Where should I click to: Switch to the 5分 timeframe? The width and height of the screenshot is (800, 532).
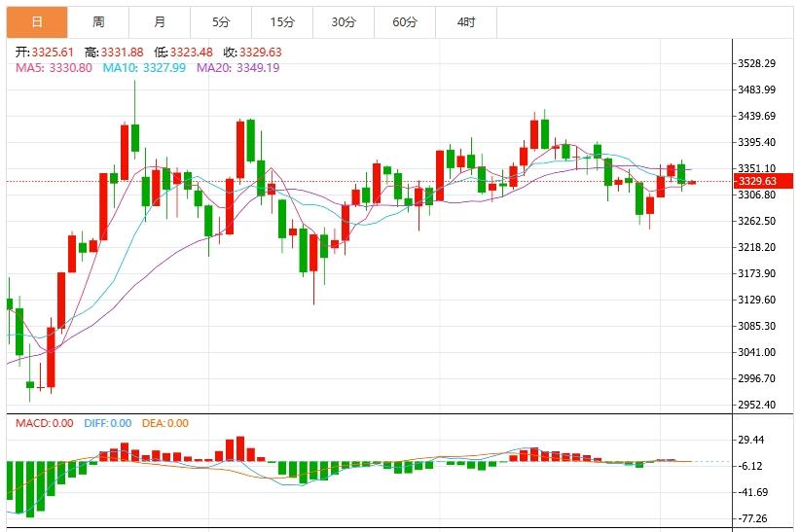[221, 21]
